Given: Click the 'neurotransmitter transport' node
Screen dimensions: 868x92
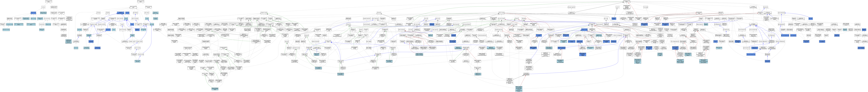Looking at the screenshot, I should coord(385,30).
